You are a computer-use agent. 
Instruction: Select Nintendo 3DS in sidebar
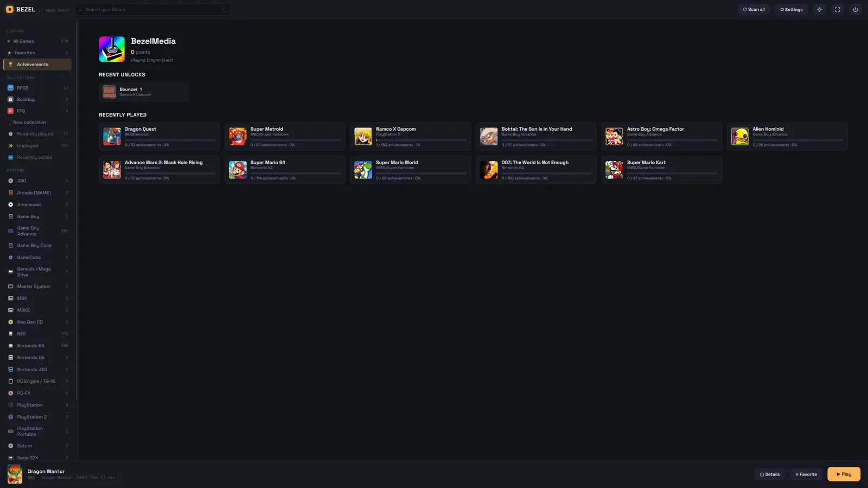pyautogui.click(x=37, y=370)
